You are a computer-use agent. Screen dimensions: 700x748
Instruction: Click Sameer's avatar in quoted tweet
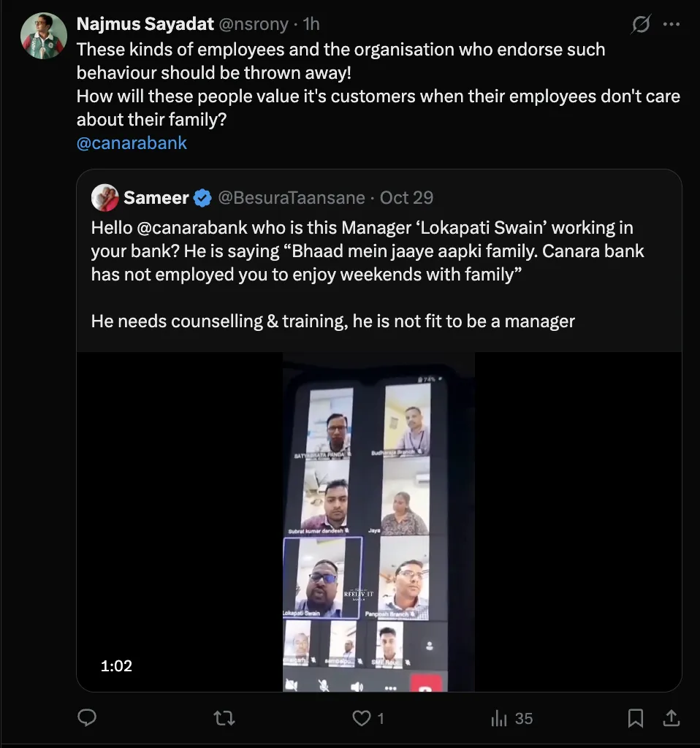(105, 198)
